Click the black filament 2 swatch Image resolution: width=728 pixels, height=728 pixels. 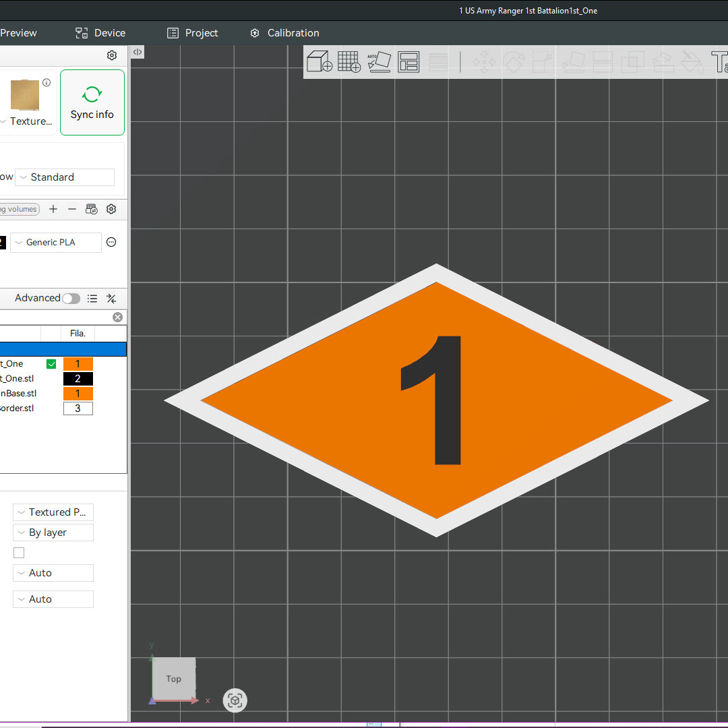click(x=78, y=379)
